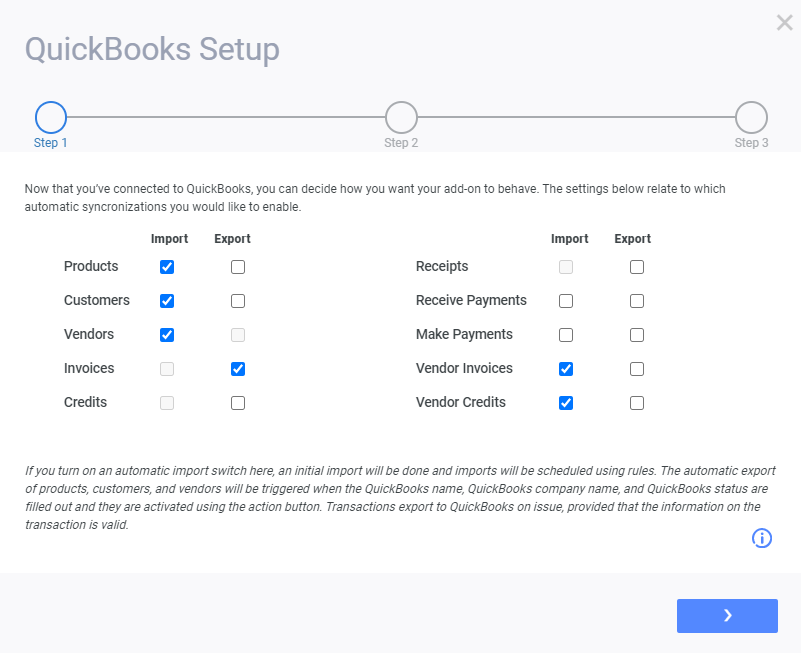This screenshot has width=801, height=653.
Task: Click the Credits row label
Action: pos(85,402)
